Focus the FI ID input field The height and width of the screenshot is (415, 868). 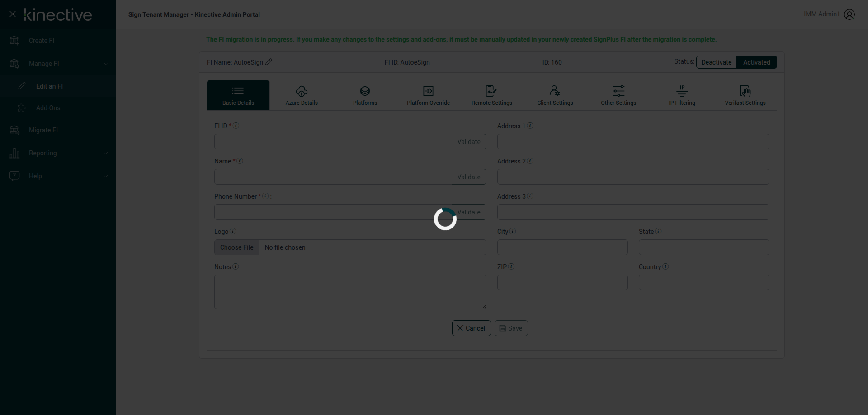(x=333, y=142)
